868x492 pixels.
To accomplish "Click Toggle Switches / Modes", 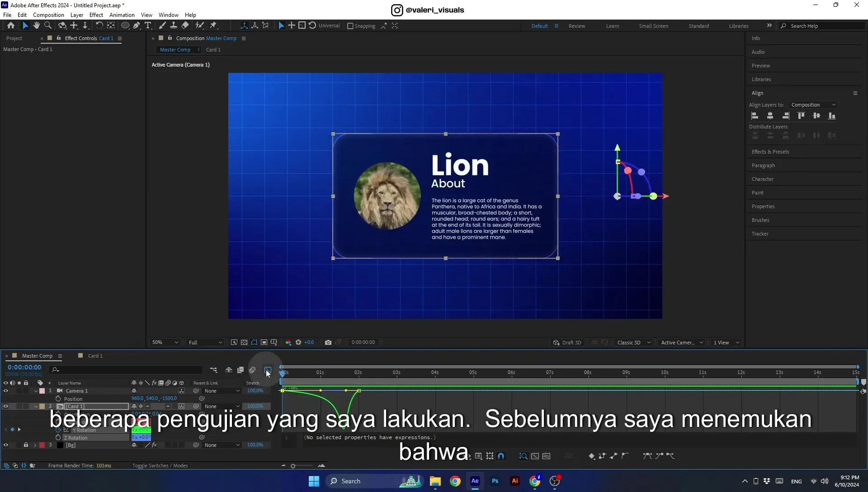I will click(x=160, y=465).
